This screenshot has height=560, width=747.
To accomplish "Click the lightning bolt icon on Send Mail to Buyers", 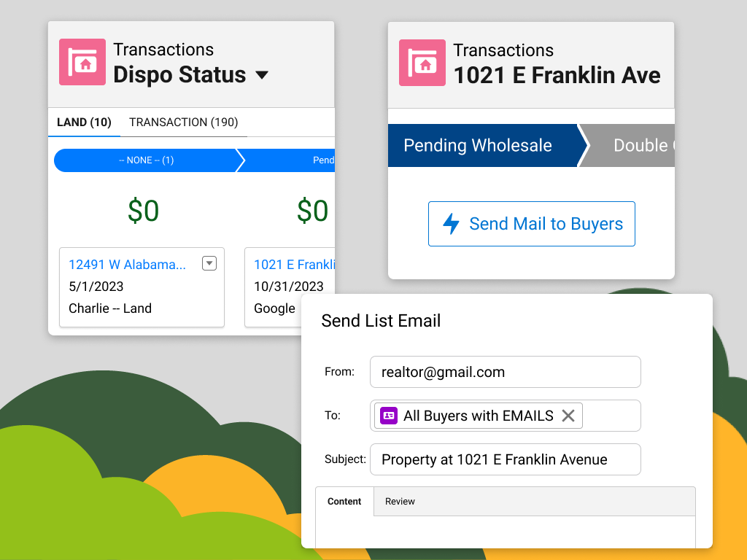I will (450, 224).
